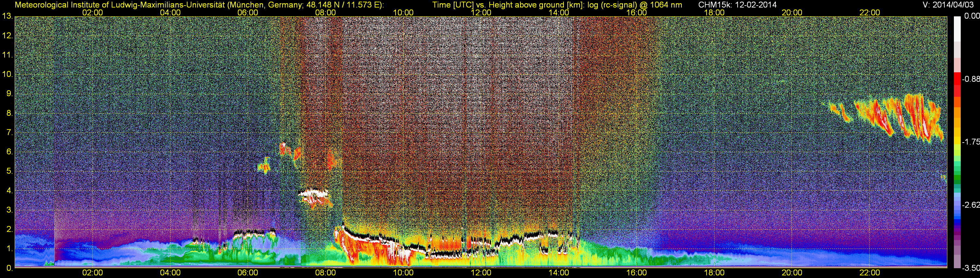Click the -1.75 value on the color scale
Image resolution: width=980 pixels, height=278 pixels.
(971, 142)
